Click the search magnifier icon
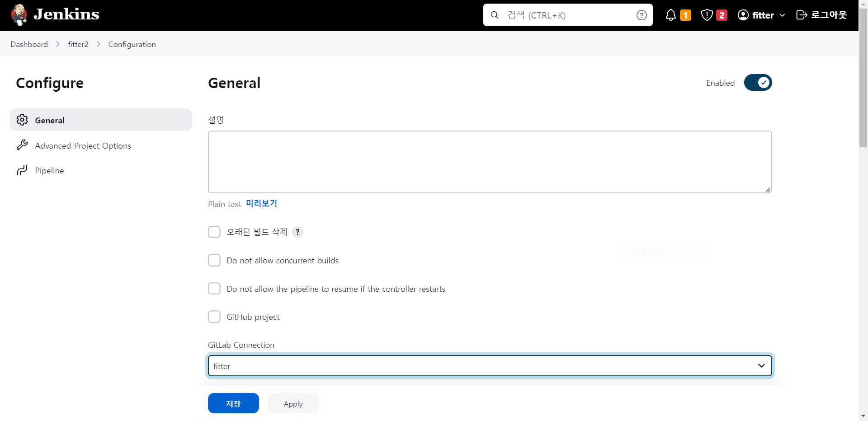Screen dimensions: 868x421 [495, 15]
